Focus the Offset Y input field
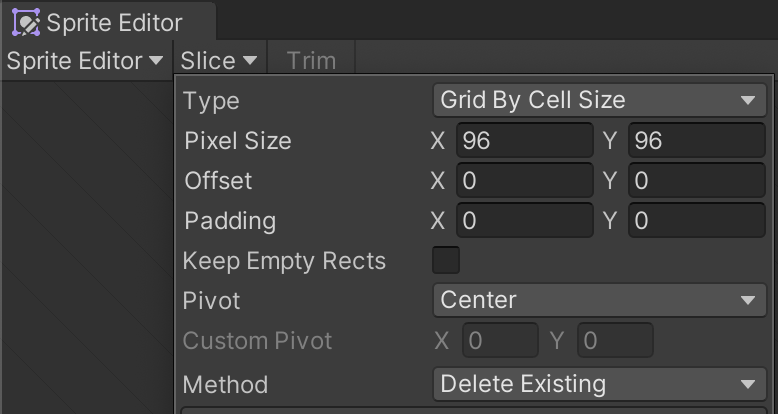778x414 pixels. point(697,180)
